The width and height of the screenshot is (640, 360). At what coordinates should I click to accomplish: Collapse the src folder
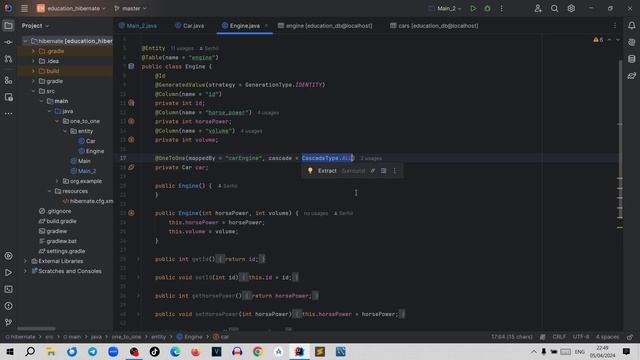[33, 91]
